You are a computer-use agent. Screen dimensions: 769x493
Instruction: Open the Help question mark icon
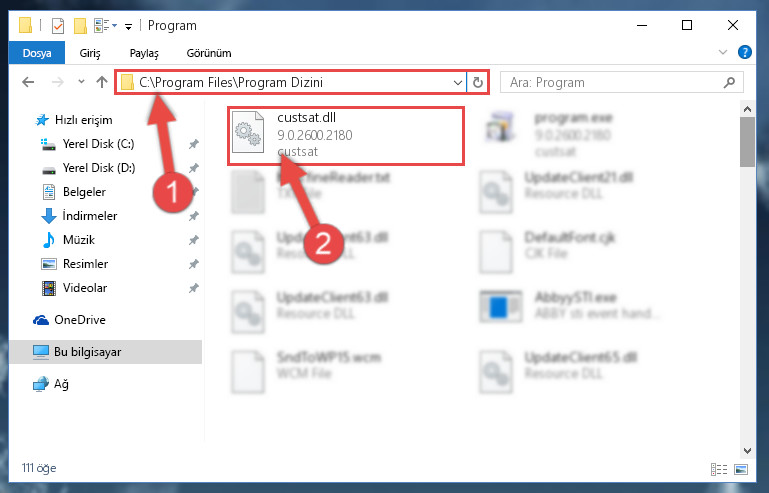(x=744, y=52)
